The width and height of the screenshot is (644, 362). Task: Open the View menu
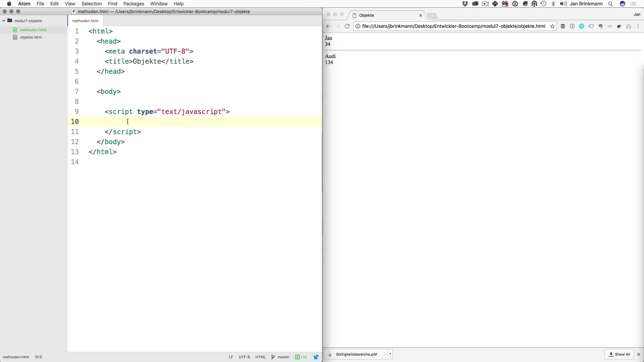pyautogui.click(x=70, y=4)
